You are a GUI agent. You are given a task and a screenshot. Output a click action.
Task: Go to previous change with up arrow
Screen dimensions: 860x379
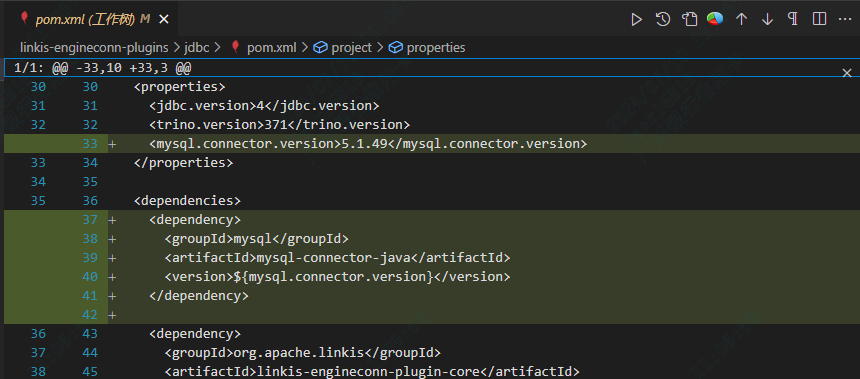[x=742, y=20]
